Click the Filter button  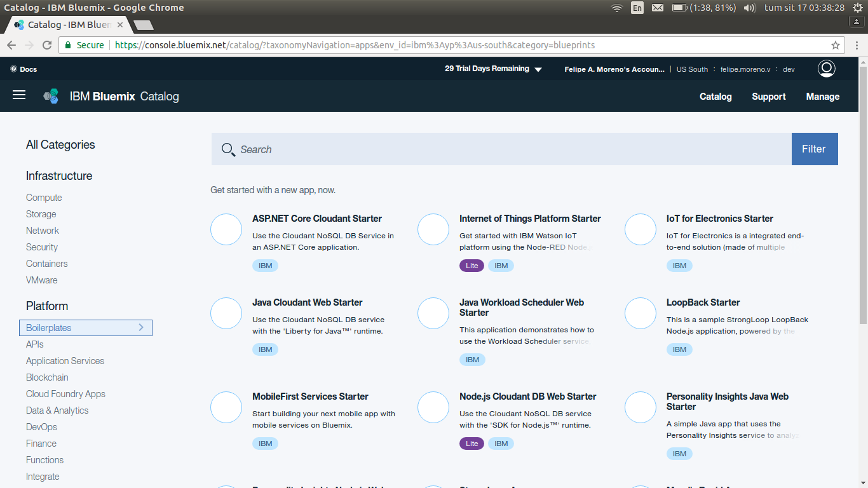pos(815,149)
